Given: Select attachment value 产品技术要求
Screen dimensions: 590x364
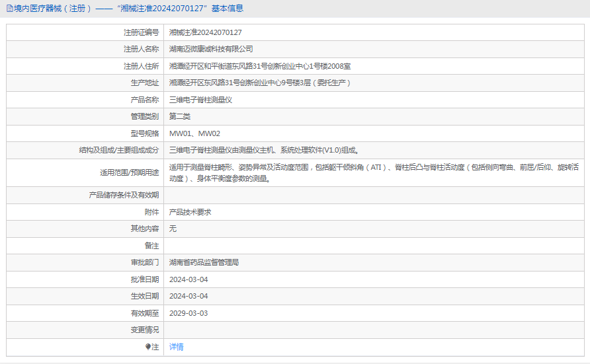Looking at the screenshot, I should click(x=190, y=212).
